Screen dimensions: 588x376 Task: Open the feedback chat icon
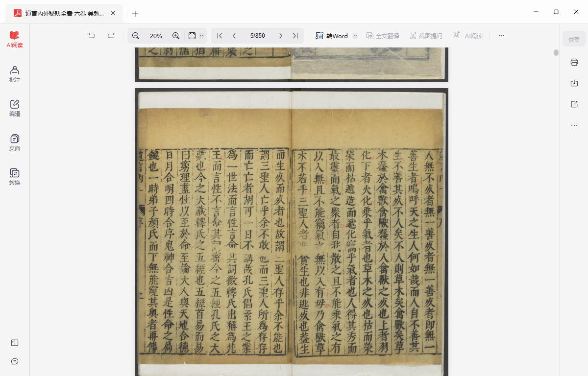[15, 361]
